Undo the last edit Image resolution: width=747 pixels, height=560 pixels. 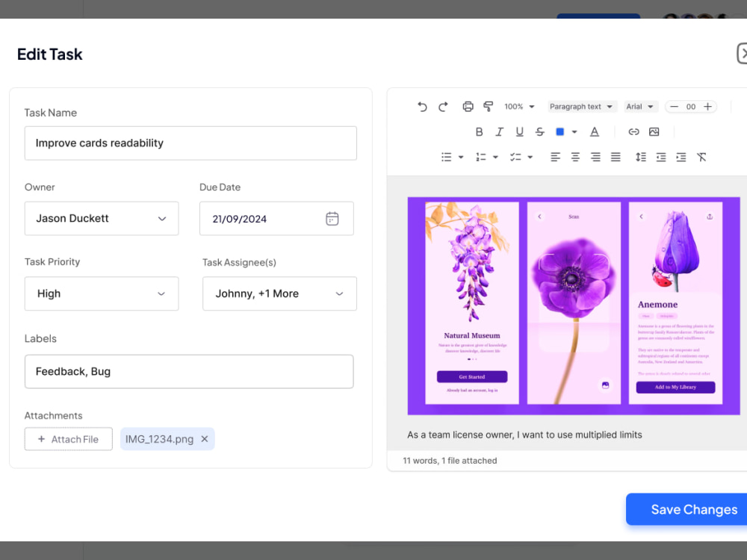point(422,107)
